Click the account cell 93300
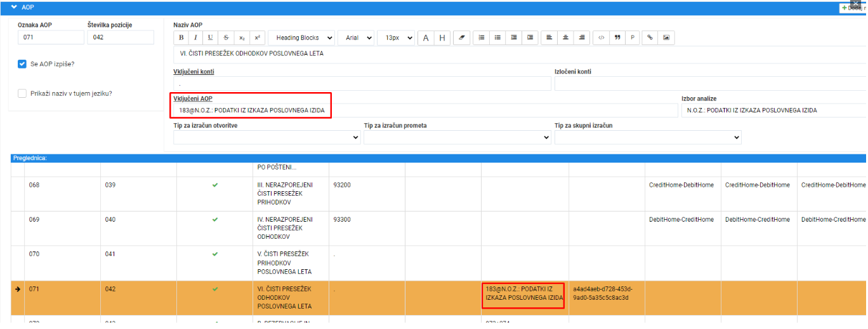868x329 pixels. pyautogui.click(x=367, y=228)
